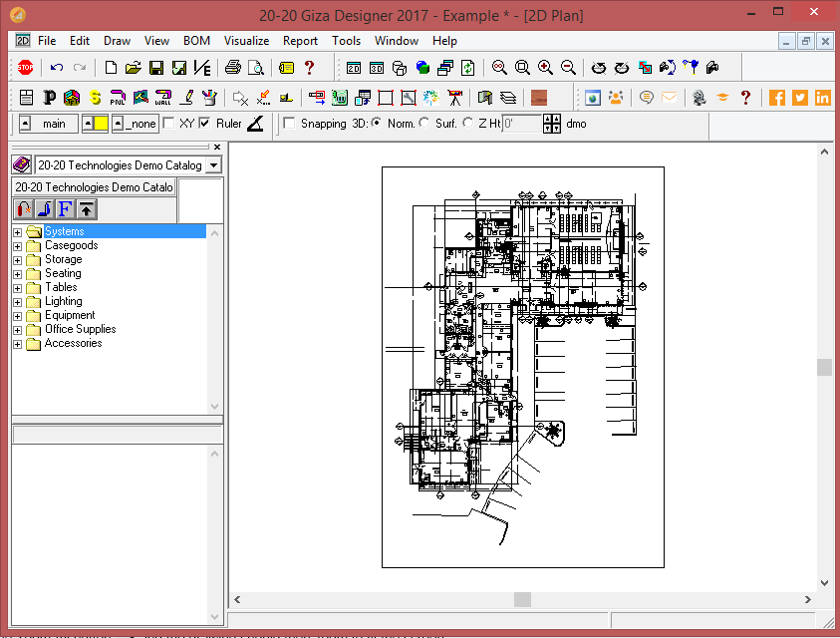Click the camera on tripod icon

pyautogui.click(x=454, y=98)
